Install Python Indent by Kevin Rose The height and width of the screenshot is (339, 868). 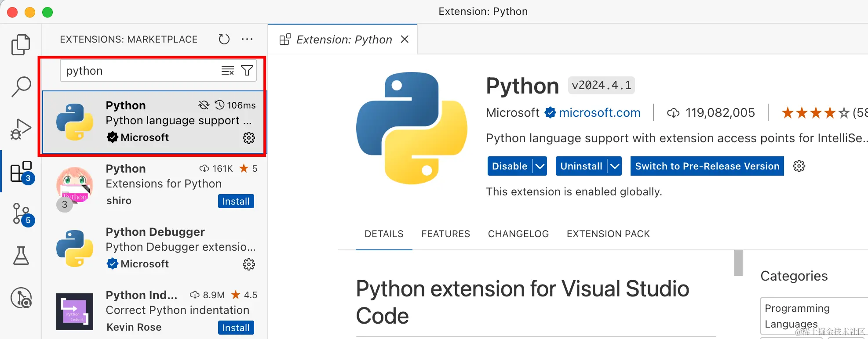tap(236, 328)
